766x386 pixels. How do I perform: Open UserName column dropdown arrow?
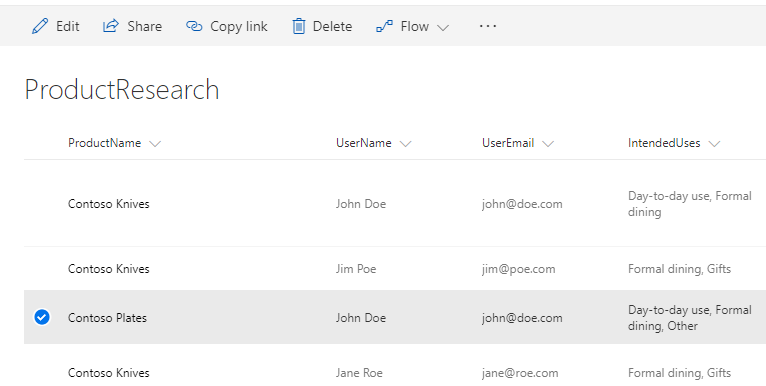[x=405, y=144]
